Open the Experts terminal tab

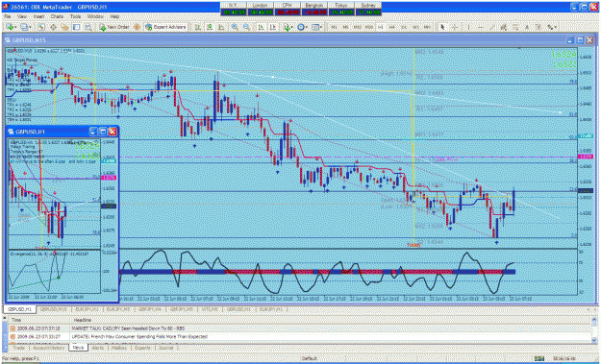pos(142,348)
